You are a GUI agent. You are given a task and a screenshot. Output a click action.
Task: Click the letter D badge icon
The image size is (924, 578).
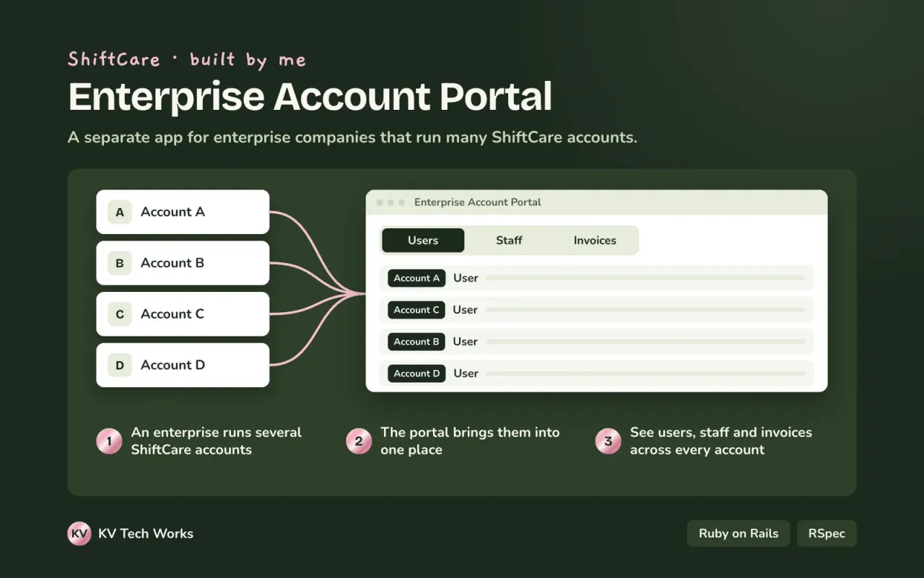pyautogui.click(x=120, y=366)
